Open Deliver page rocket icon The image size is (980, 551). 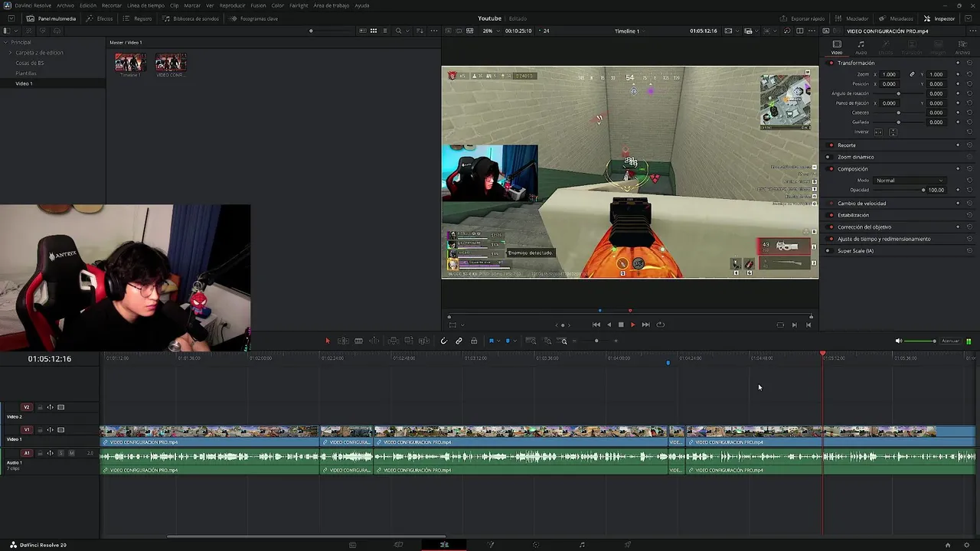click(628, 545)
